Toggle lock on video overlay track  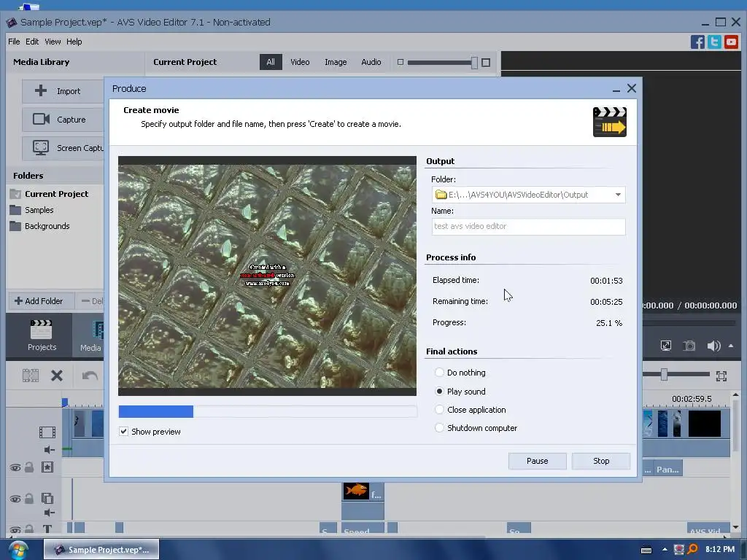pyautogui.click(x=29, y=498)
